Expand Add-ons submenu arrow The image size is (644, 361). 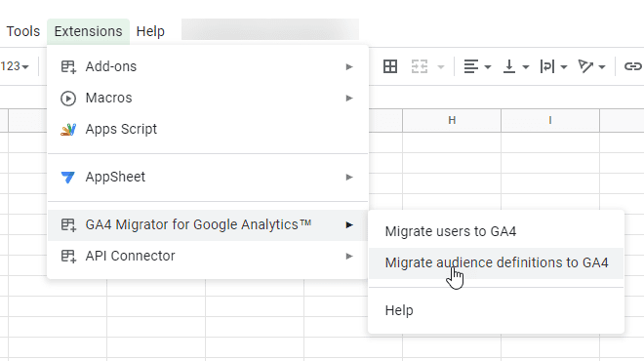(349, 66)
